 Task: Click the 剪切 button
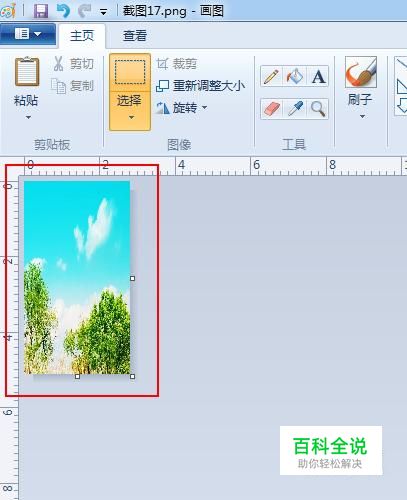tap(73, 63)
